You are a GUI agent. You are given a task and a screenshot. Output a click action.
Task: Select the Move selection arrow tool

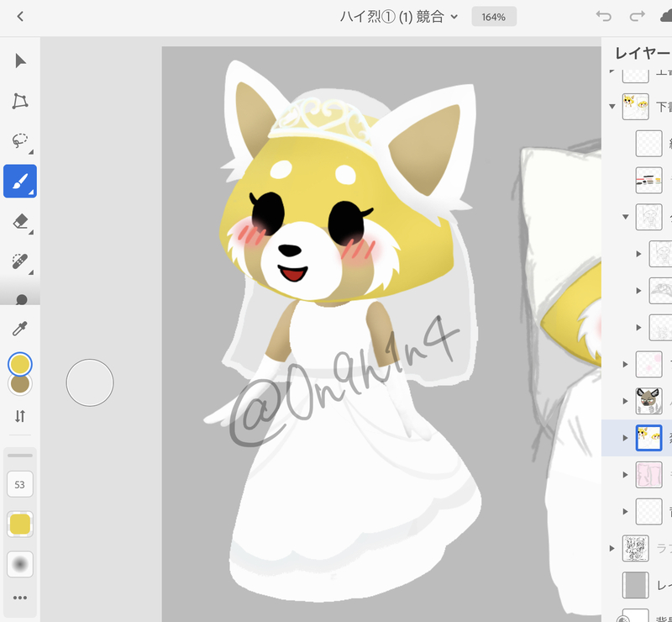point(20,61)
